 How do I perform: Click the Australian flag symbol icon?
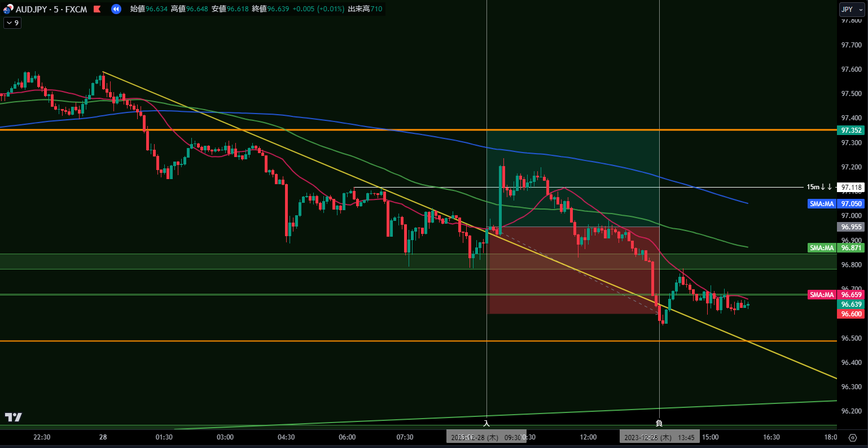click(6, 9)
